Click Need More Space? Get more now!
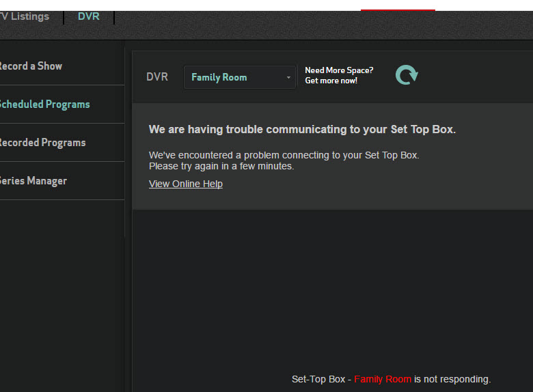This screenshot has width=533, height=392. [339, 75]
